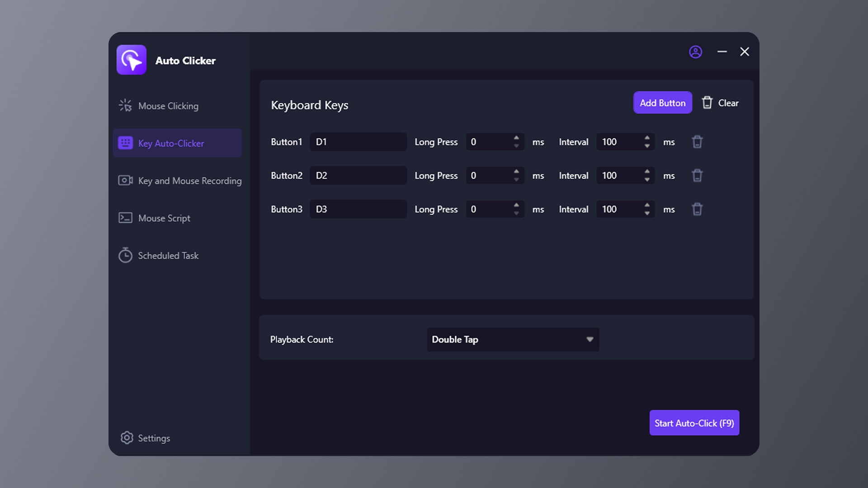The height and width of the screenshot is (488, 868).
Task: Delete Button3 row via trash icon
Action: coord(697,209)
